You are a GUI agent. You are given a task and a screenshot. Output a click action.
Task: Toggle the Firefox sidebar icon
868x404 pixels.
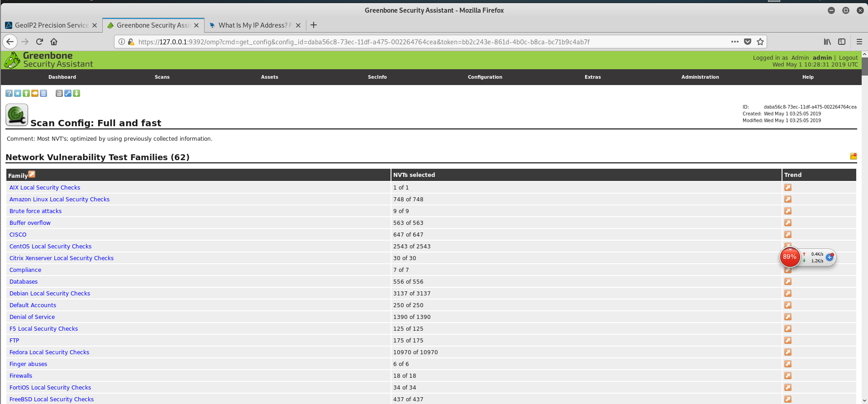click(x=842, y=42)
